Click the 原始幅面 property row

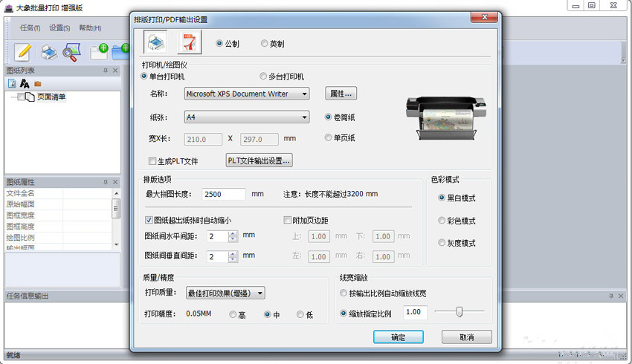click(58, 204)
